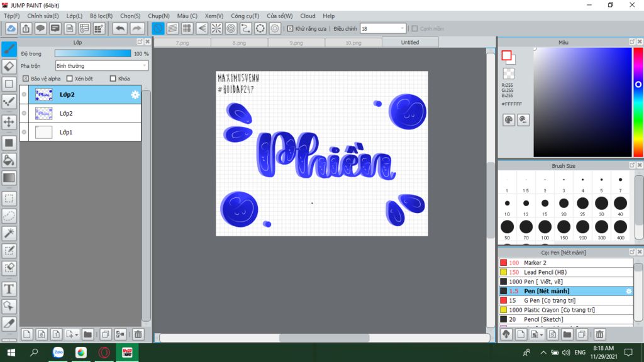644x362 pixels.
Task: Click the vertical hue color bar
Action: [x=638, y=102]
